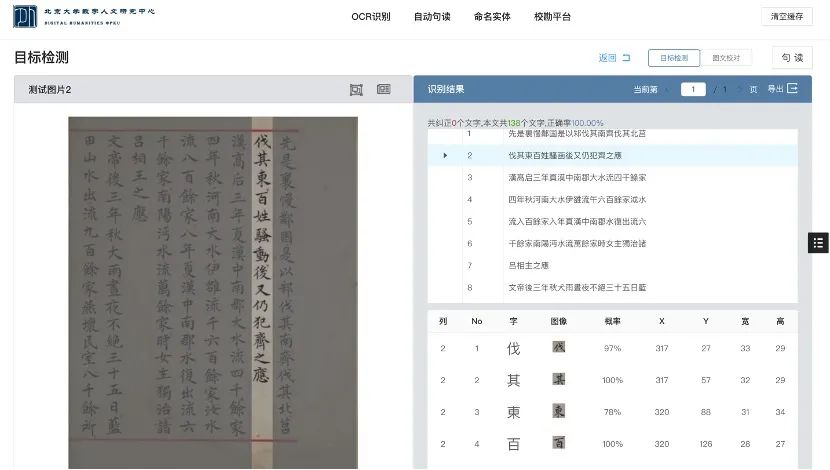Click the 目标检测 page heading
The height and width of the screenshot is (470, 830).
[41, 57]
